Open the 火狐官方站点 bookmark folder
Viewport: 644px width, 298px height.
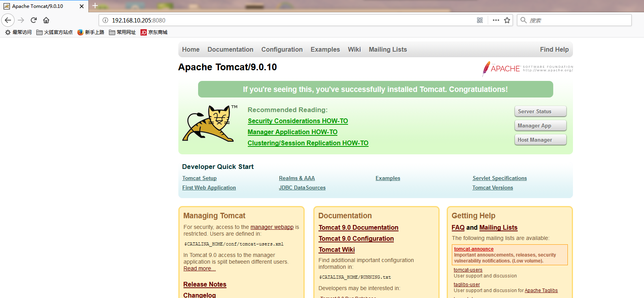[x=54, y=32]
